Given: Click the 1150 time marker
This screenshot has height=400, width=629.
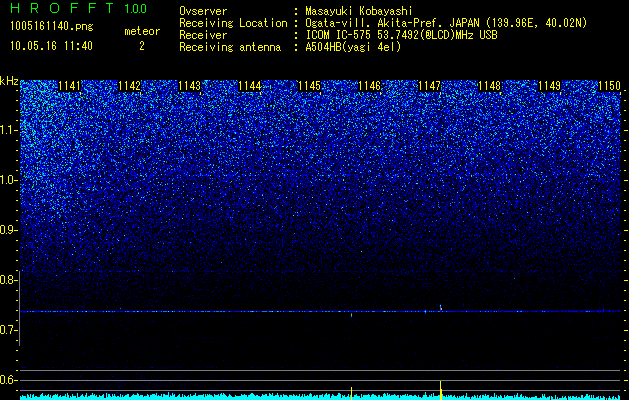Looking at the screenshot, I should pos(609,86).
